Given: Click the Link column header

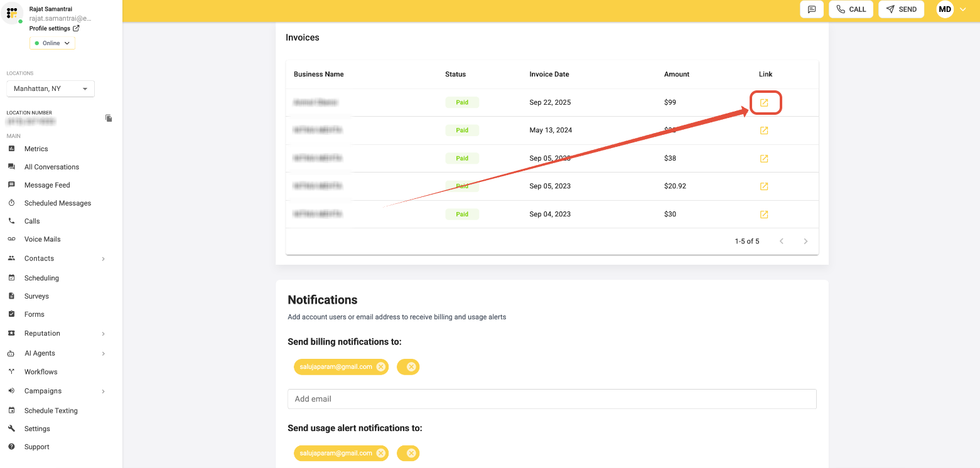Looking at the screenshot, I should pyautogui.click(x=765, y=74).
